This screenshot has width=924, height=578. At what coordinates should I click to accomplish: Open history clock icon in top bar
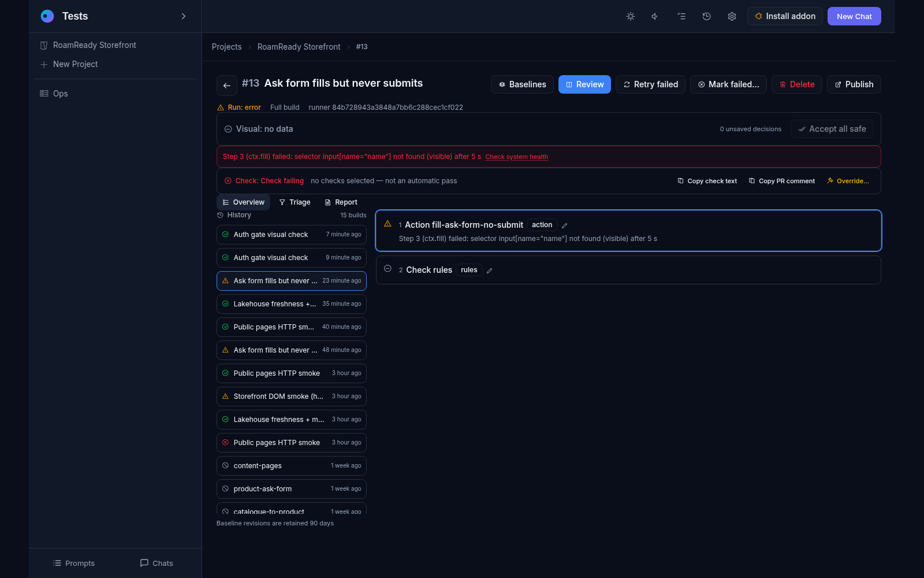706,16
